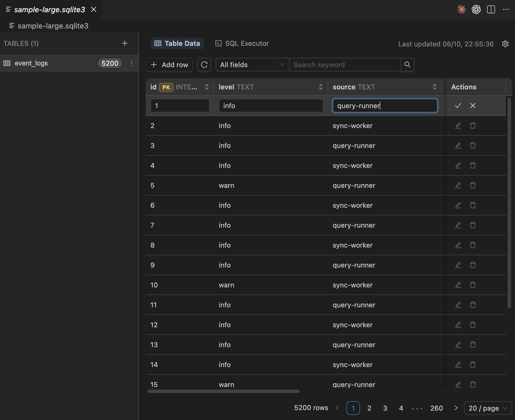Click the vertical table scrollbar
Screen dimensions: 515x420
509,203
